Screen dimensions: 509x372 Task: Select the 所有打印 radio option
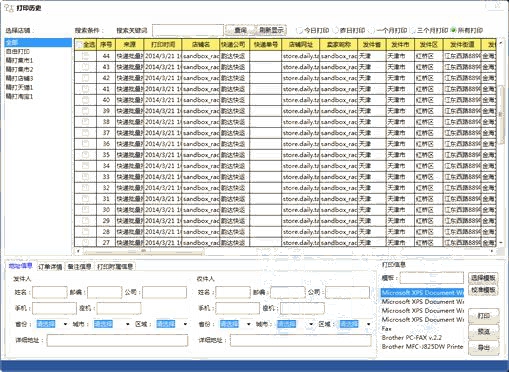tap(453, 30)
